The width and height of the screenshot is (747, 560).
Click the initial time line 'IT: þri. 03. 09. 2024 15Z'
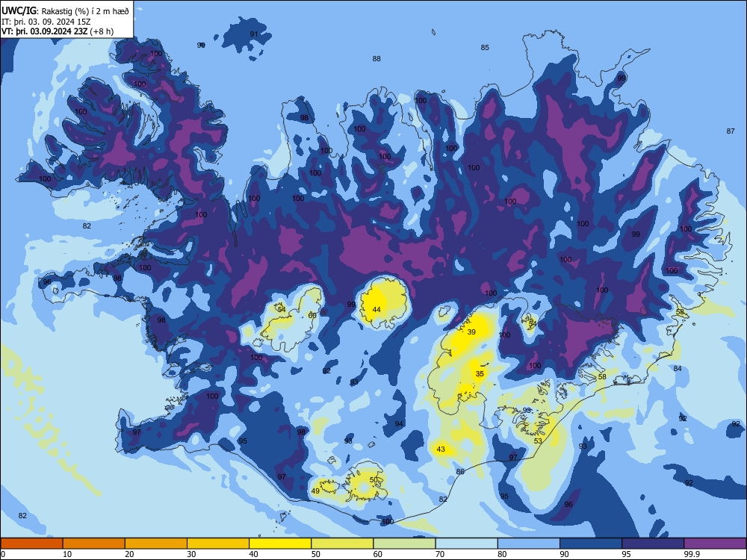(x=46, y=22)
